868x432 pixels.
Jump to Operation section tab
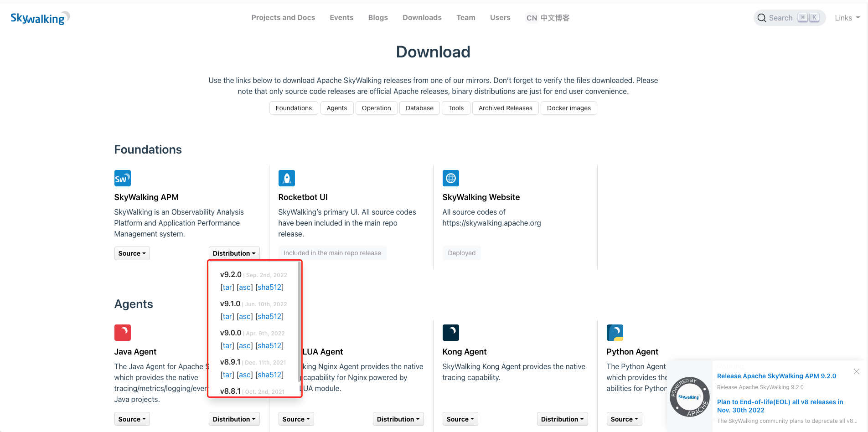[377, 108]
